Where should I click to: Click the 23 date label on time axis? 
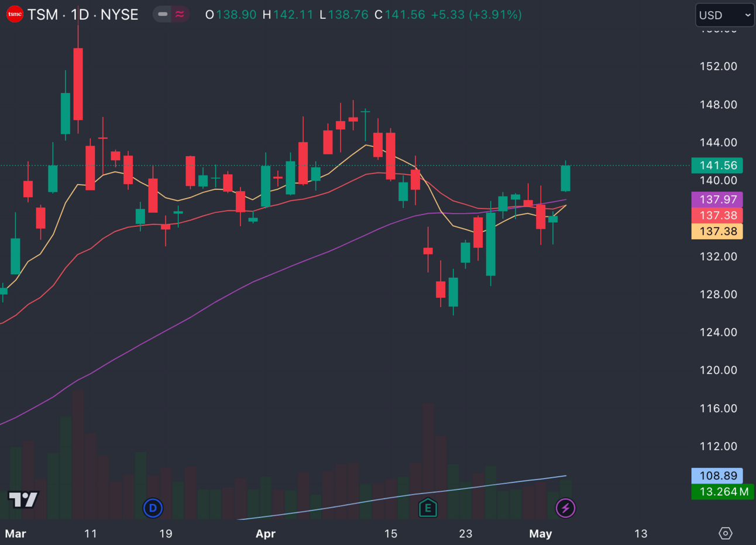(x=466, y=533)
